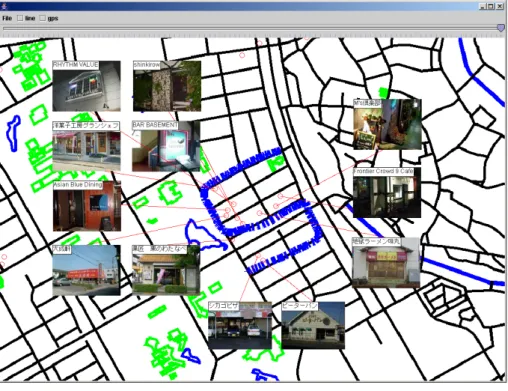This screenshot has height=391, width=508.
Task: Click the BAR BASEMENT label text
Action: (x=155, y=125)
